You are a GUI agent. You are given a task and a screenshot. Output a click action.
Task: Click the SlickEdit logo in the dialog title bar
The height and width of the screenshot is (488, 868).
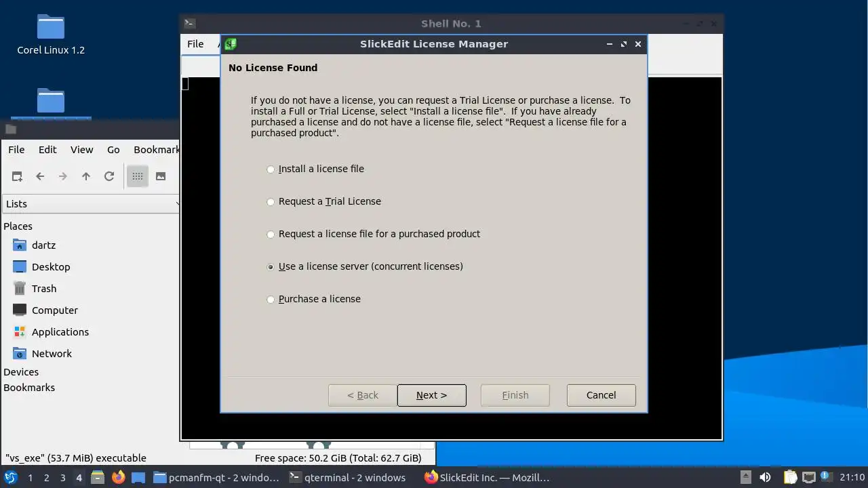(x=231, y=44)
